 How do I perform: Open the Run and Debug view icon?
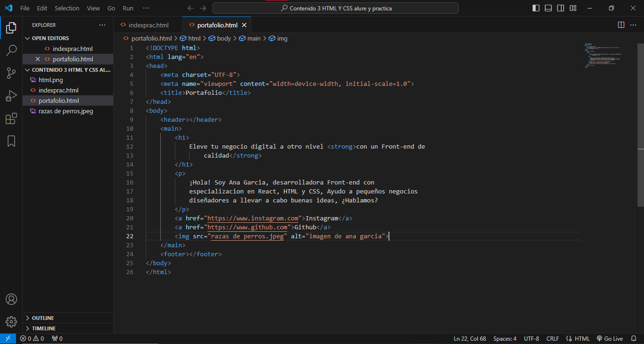(11, 96)
